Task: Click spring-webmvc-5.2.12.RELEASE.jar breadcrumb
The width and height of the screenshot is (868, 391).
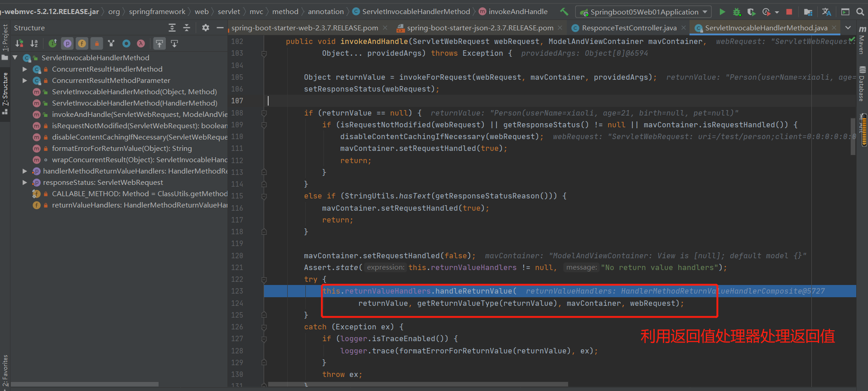Action: (x=50, y=11)
